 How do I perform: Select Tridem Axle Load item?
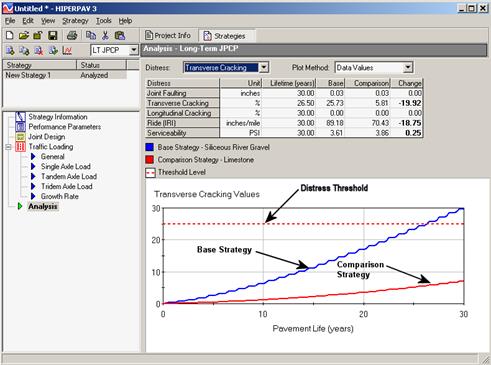coord(67,187)
